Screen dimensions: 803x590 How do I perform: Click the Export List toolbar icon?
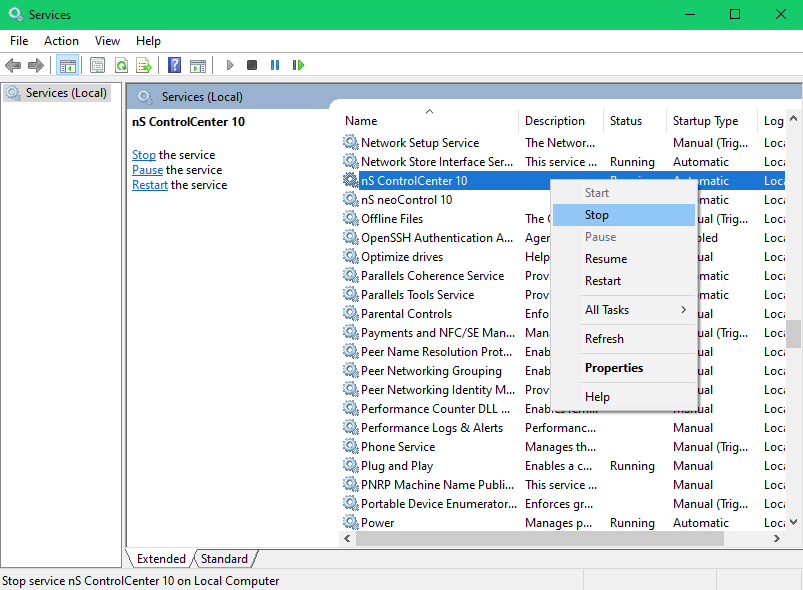point(144,65)
